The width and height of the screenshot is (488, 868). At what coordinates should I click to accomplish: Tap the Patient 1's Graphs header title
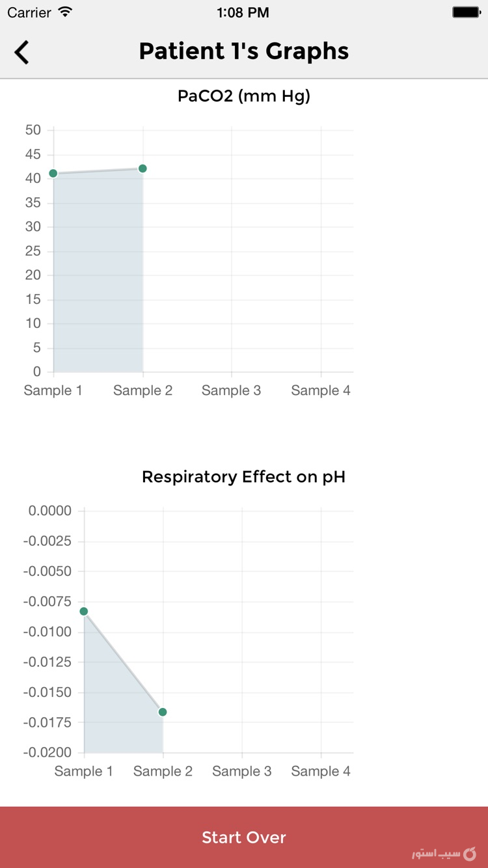point(243,51)
